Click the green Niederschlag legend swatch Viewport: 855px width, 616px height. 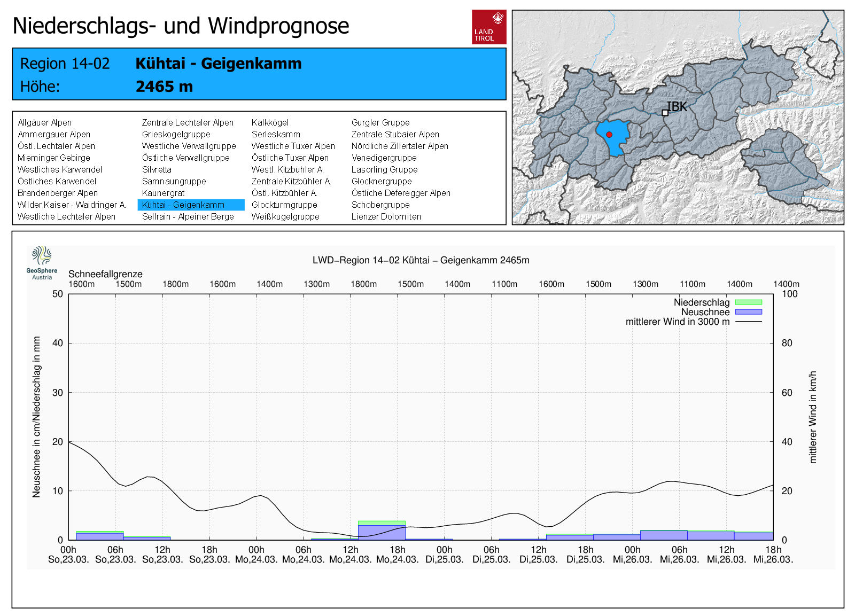[x=748, y=302]
